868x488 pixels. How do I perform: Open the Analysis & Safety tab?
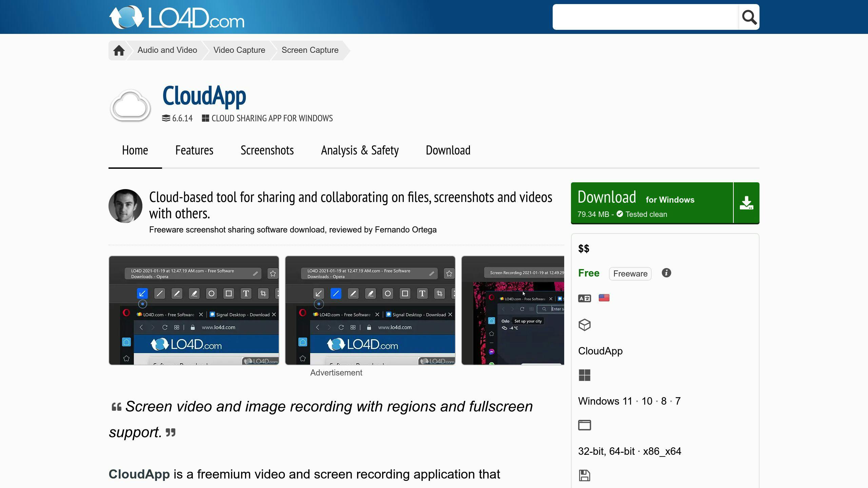360,150
